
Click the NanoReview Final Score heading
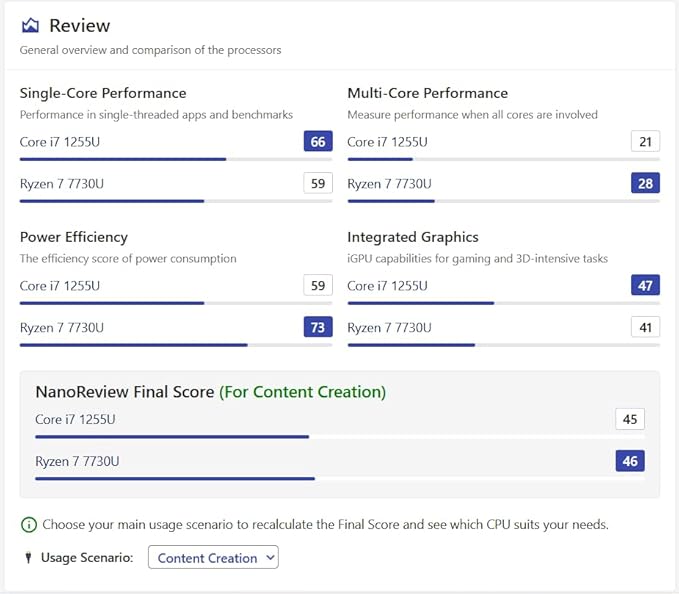[x=211, y=392]
